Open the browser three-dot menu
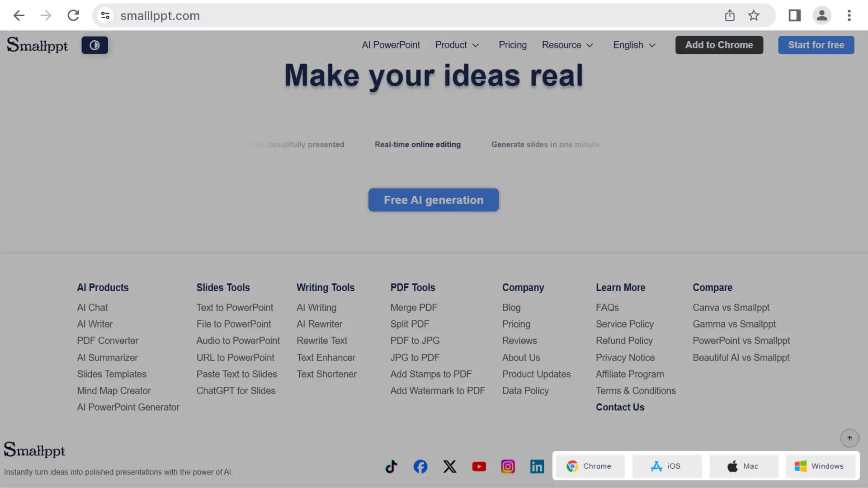Image resolution: width=868 pixels, height=488 pixels. coord(849,15)
